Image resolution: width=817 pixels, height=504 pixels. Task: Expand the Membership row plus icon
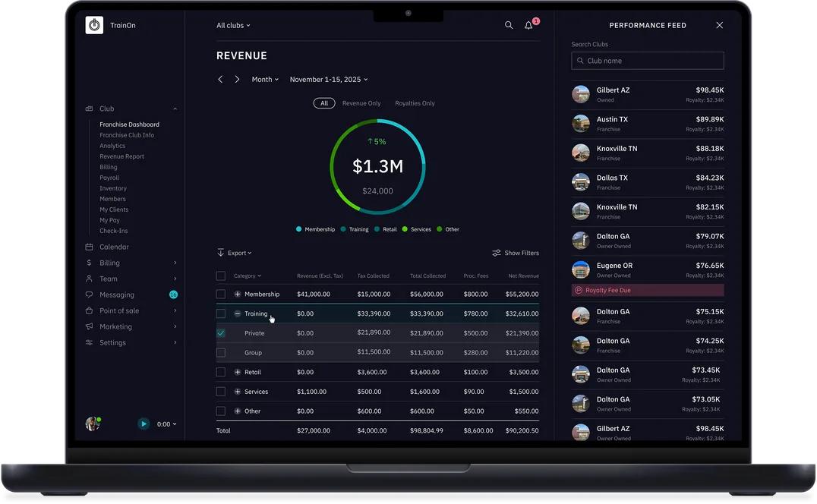click(x=238, y=295)
